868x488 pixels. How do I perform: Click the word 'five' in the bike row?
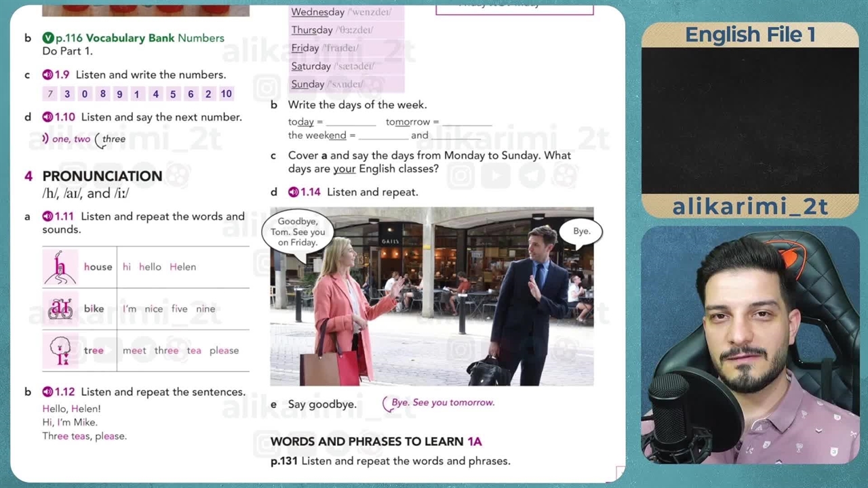click(179, 309)
